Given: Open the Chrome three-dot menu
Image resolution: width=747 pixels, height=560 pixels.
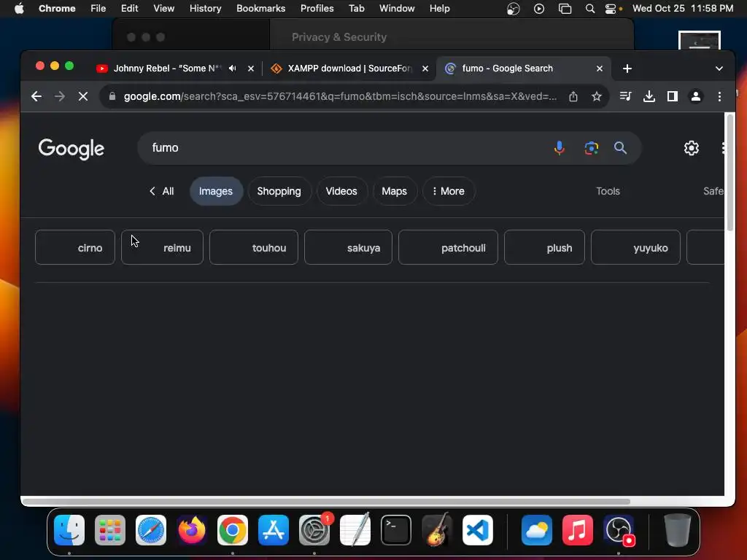Looking at the screenshot, I should click(x=719, y=97).
